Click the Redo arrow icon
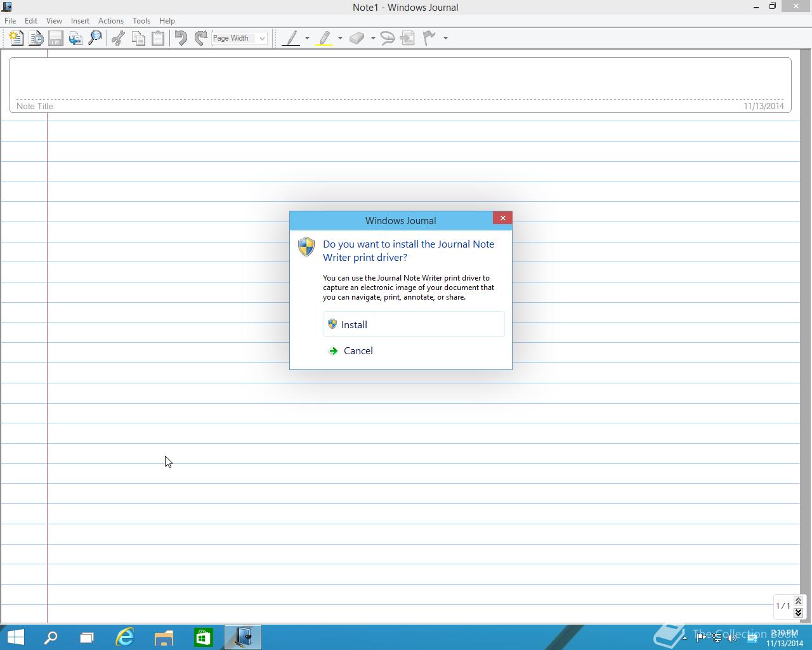This screenshot has width=812, height=650. click(201, 38)
